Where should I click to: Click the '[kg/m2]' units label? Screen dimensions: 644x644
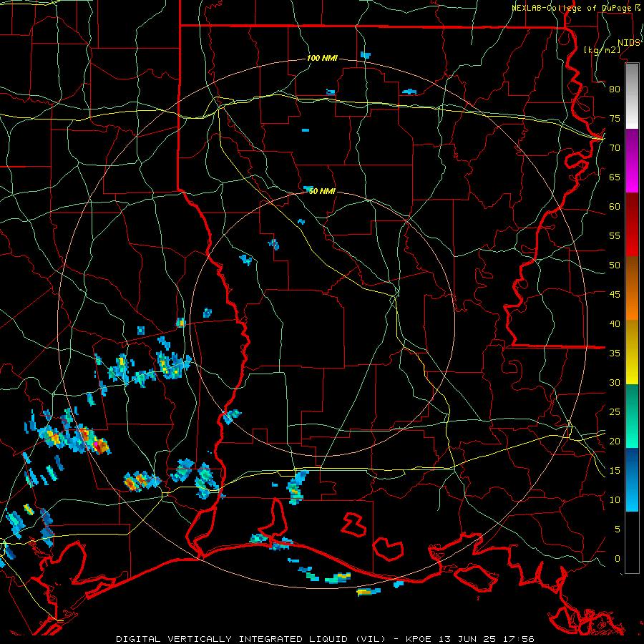602,50
